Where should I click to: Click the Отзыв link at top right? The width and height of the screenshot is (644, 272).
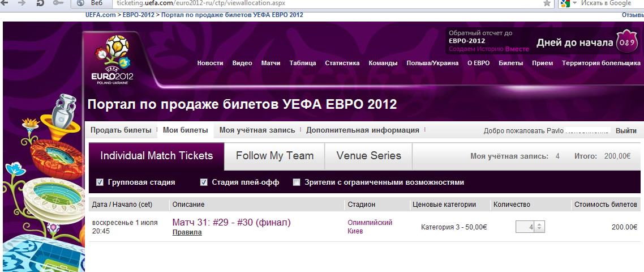[x=633, y=15]
